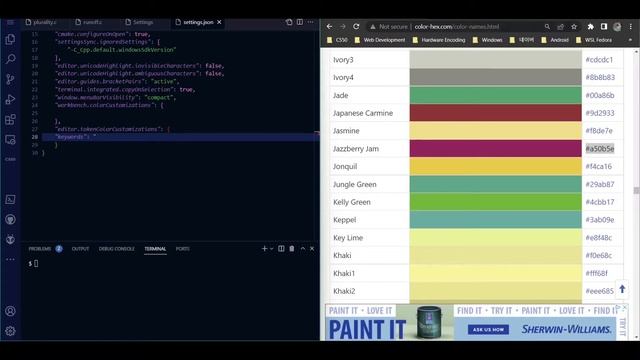The width and height of the screenshot is (640, 360).
Task: Open the Hardware Encoding bookmark folder
Action: pos(439,40)
